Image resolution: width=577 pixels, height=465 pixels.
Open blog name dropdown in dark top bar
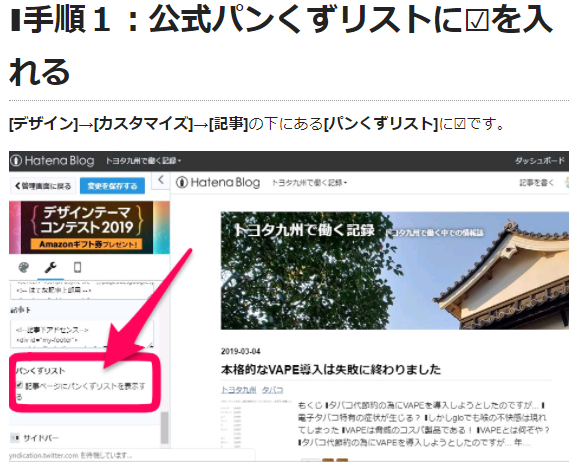144,161
